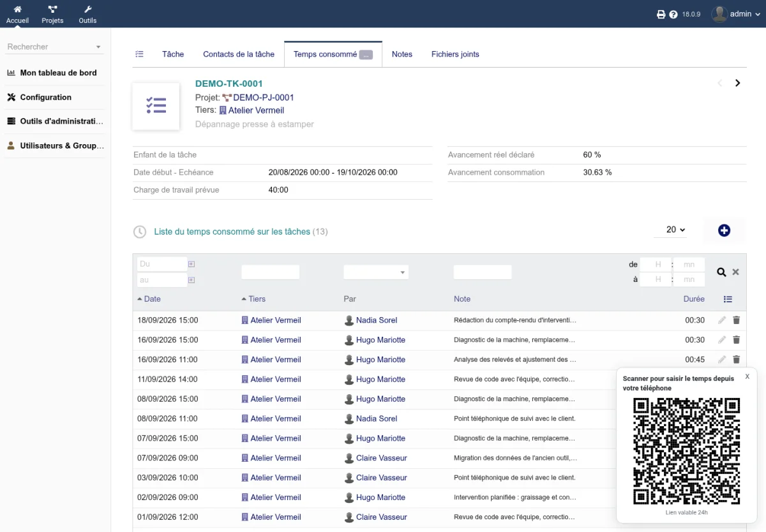
Task: Click the DEMO-TK-0001 task reference
Action: pyautogui.click(x=229, y=84)
